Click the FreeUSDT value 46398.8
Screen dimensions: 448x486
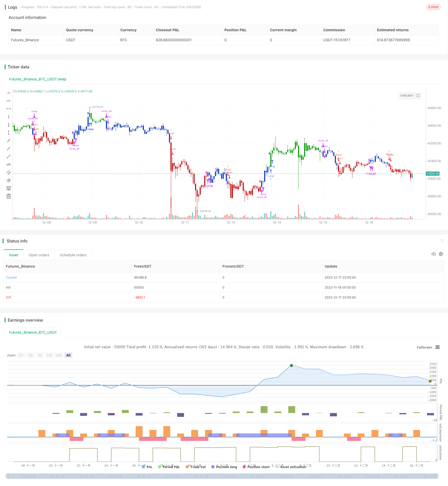pos(140,278)
